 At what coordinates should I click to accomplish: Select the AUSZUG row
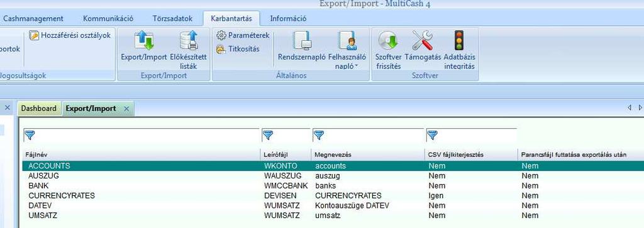(x=333, y=176)
